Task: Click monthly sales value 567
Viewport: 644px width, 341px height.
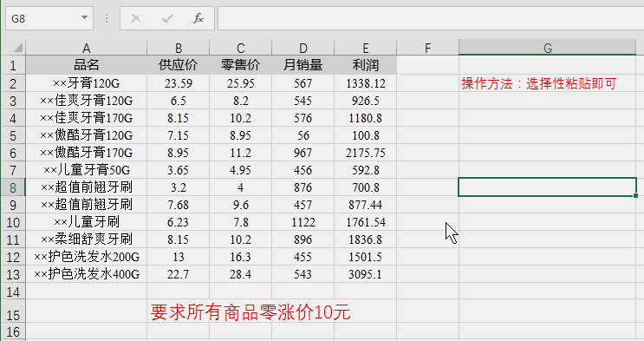Action: tap(303, 83)
